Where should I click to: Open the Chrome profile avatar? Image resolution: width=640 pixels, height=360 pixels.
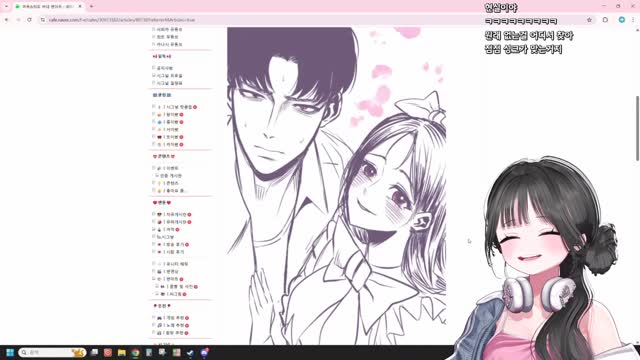pyautogui.click(x=622, y=20)
